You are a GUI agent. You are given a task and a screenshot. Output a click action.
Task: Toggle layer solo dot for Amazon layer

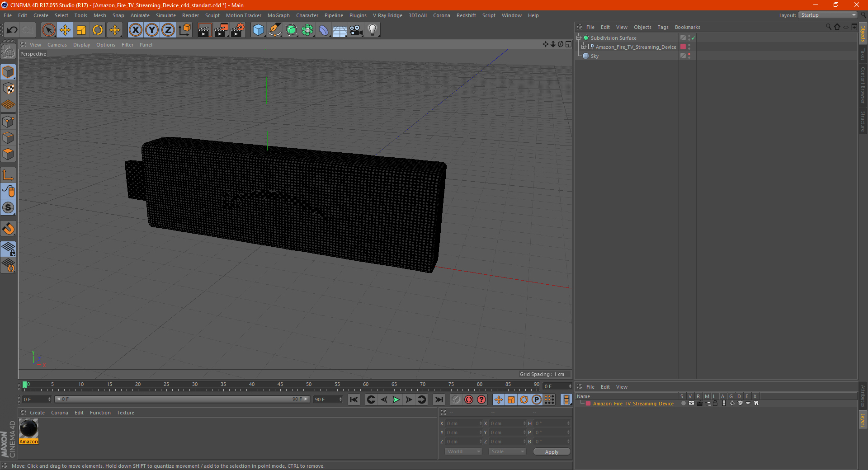683,404
